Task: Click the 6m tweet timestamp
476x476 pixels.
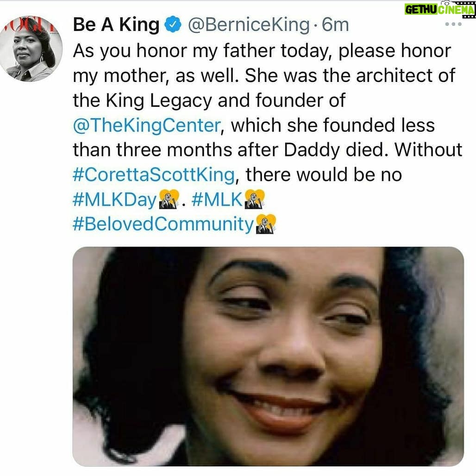Action: pyautogui.click(x=335, y=25)
